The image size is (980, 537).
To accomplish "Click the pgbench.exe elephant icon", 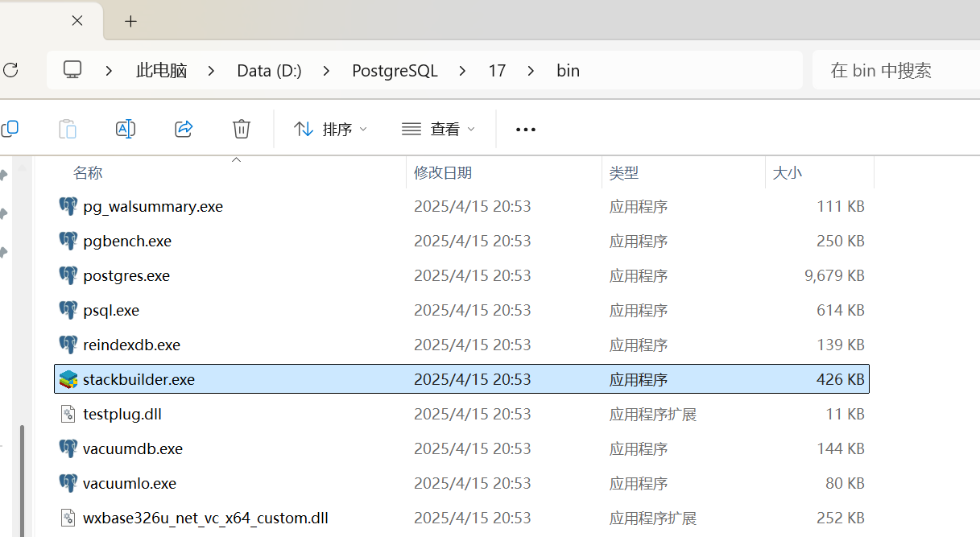I will tap(68, 241).
